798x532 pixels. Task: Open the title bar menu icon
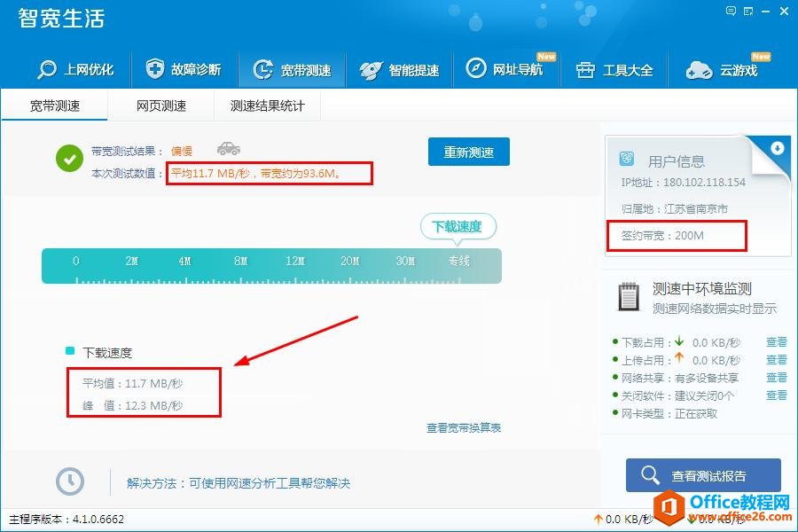pos(748,12)
